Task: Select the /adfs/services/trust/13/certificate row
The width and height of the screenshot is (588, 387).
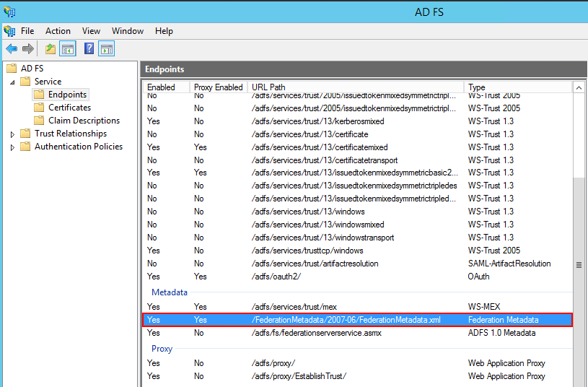Action: point(357,134)
